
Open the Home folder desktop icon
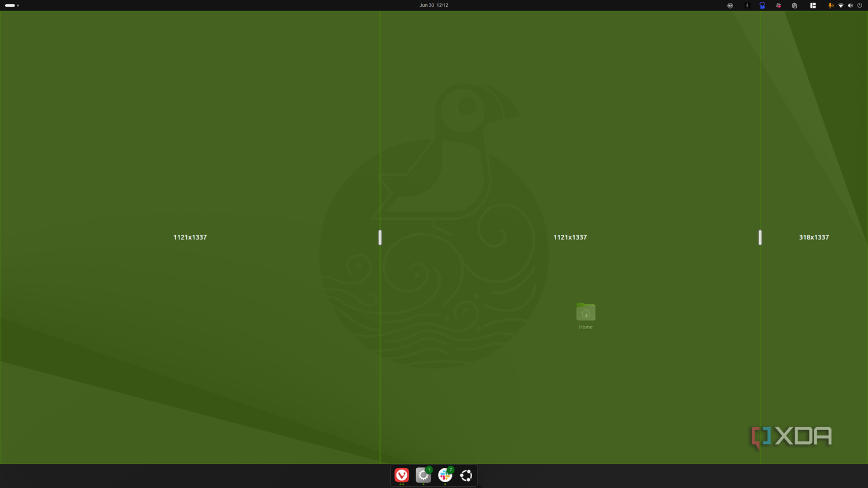pos(586,316)
